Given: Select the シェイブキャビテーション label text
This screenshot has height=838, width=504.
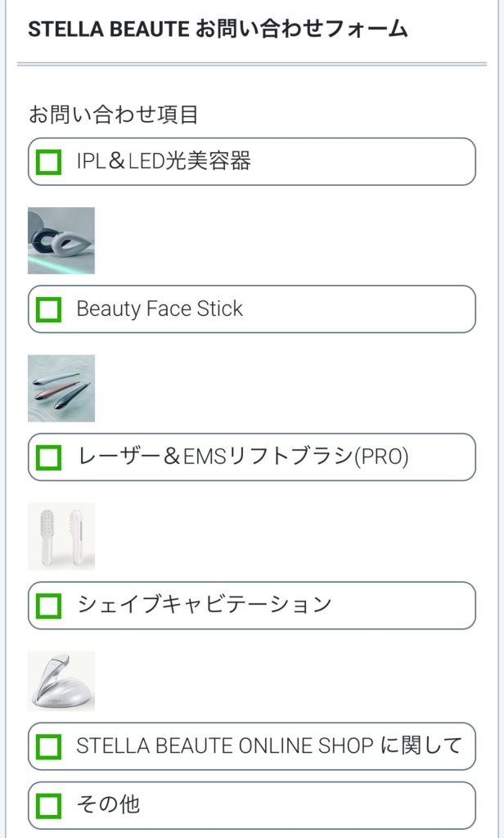Looking at the screenshot, I should (204, 606).
